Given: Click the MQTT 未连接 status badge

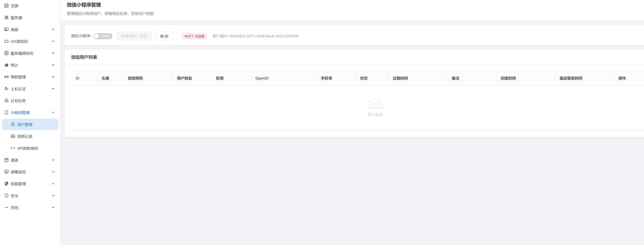Looking at the screenshot, I should [195, 36].
